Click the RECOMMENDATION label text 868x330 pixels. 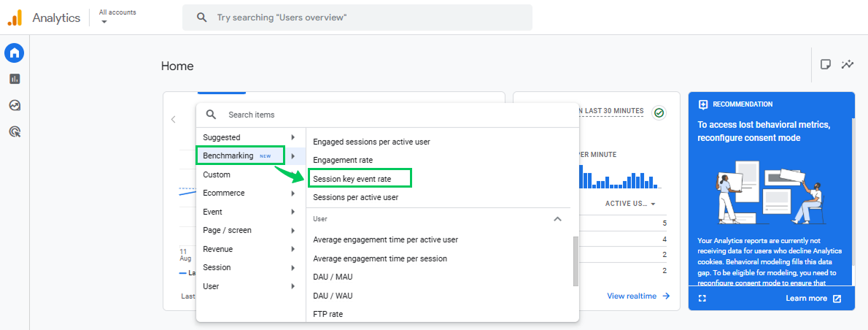[x=743, y=104]
